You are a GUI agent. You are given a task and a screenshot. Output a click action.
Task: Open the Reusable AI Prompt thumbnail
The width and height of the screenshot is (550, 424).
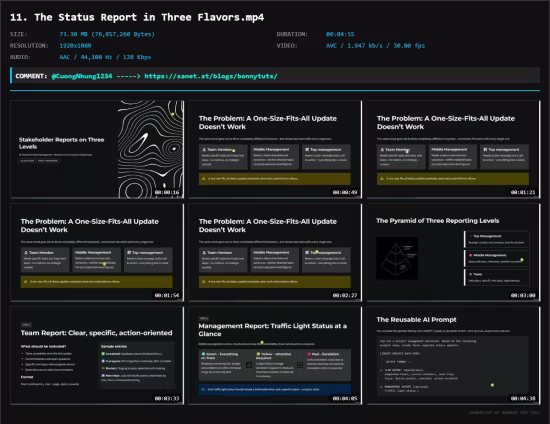point(454,356)
